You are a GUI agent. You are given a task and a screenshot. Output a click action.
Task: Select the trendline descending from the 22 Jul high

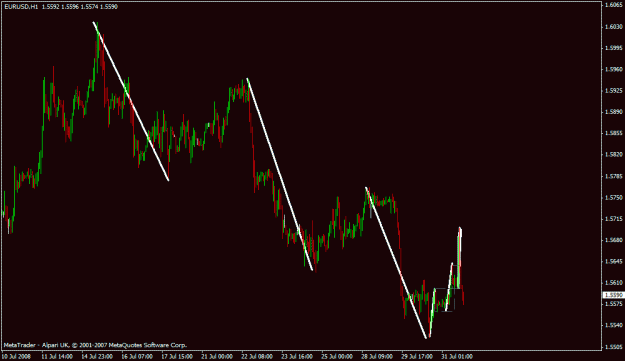pyautogui.click(x=280, y=174)
